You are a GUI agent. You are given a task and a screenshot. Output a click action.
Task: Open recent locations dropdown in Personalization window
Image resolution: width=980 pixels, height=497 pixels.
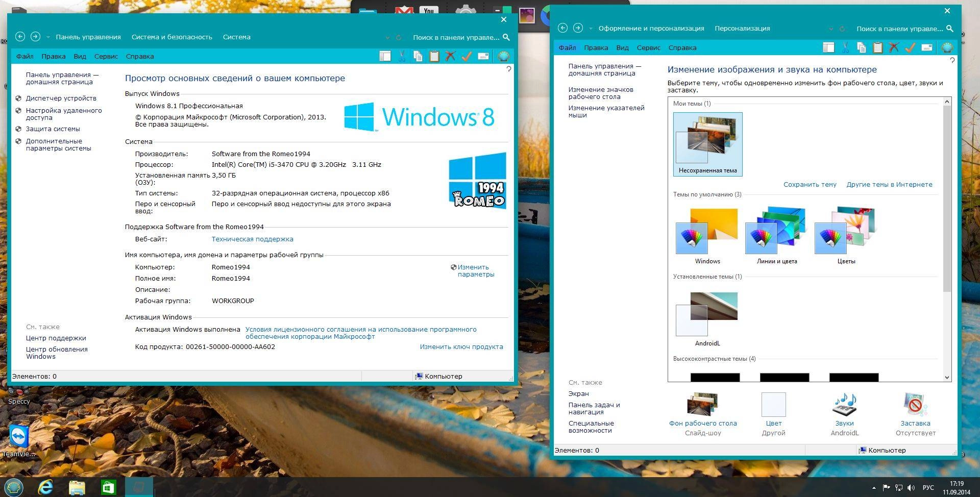[x=591, y=29]
